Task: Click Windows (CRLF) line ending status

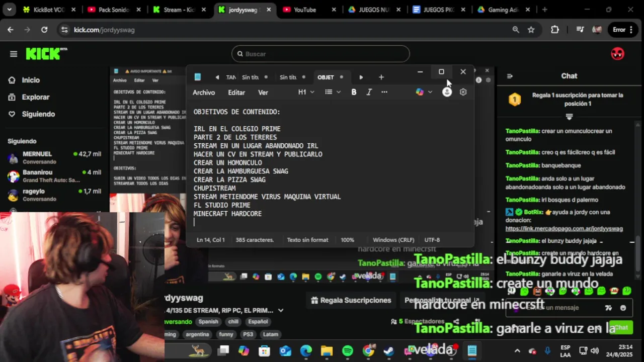Action: pos(393,240)
